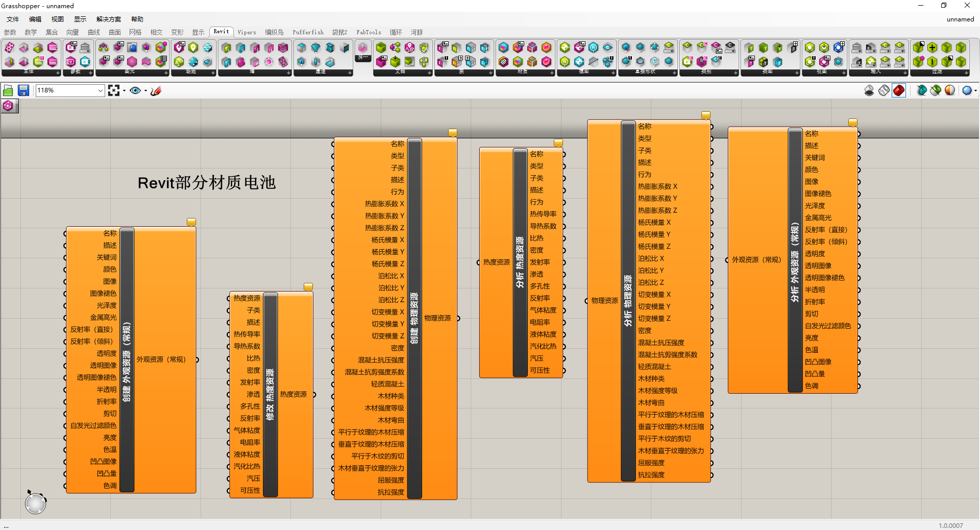The image size is (980, 530).
Task: Click the pink hexagon document icon above the canvas
Action: pos(8,106)
